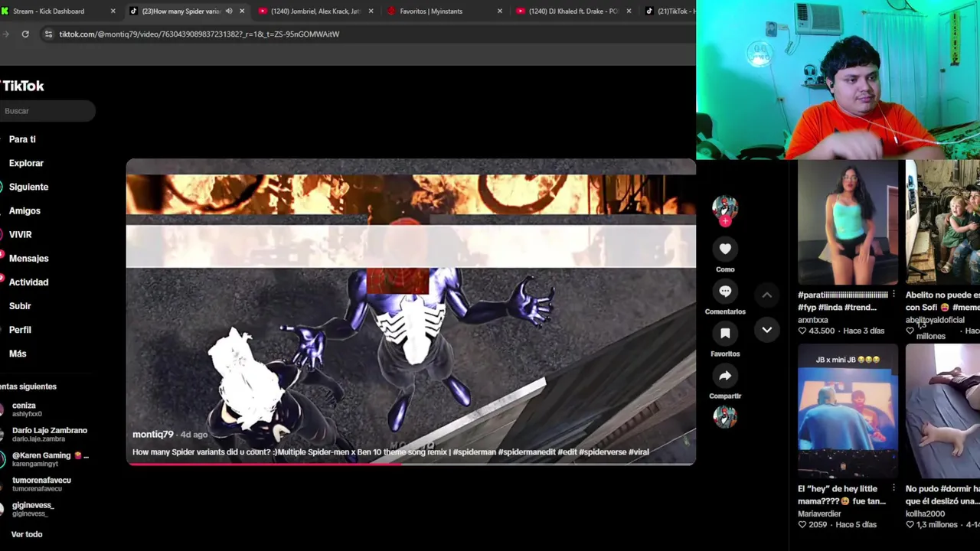The height and width of the screenshot is (551, 980).
Task: Seek using the red video progress bar
Action: click(411, 464)
